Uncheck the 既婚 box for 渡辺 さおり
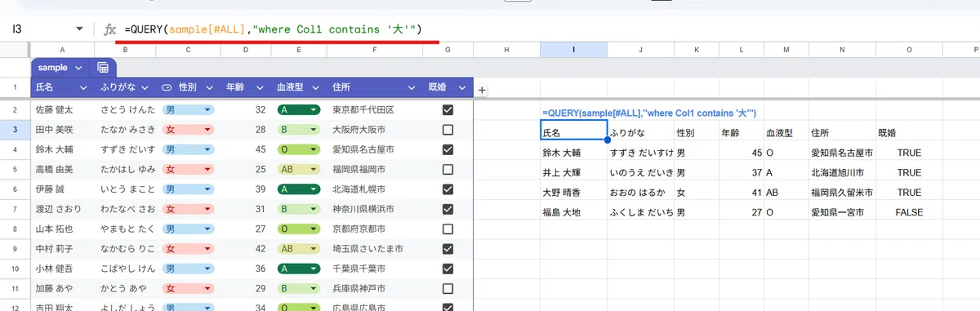The image size is (980, 311). (x=448, y=209)
